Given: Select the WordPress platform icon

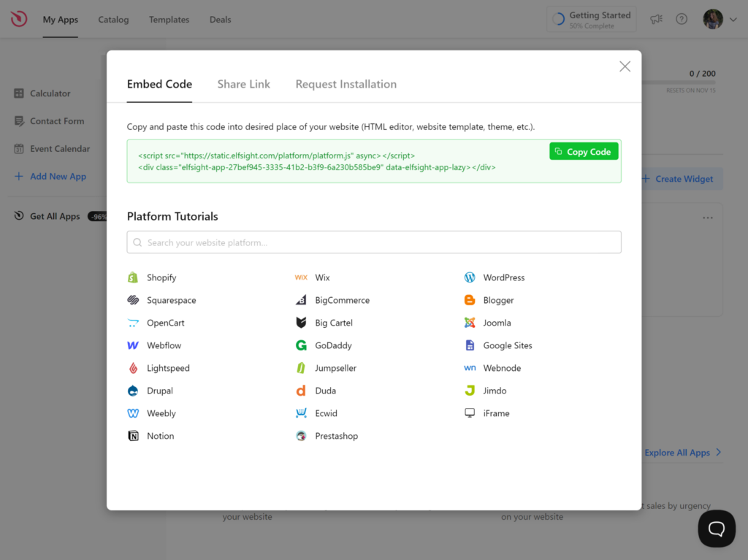Looking at the screenshot, I should click(468, 277).
